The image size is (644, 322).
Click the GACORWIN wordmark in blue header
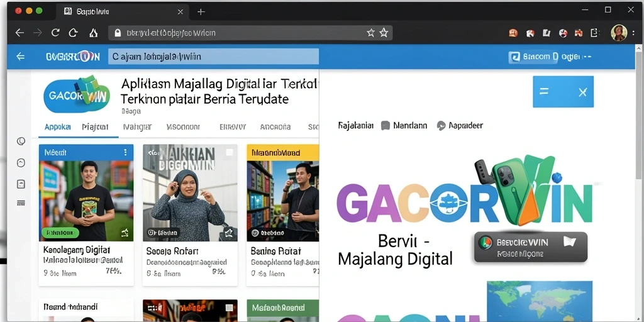[x=73, y=56]
